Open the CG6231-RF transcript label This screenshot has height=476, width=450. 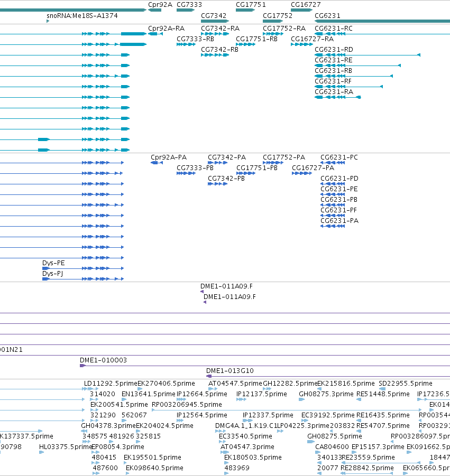click(333, 81)
